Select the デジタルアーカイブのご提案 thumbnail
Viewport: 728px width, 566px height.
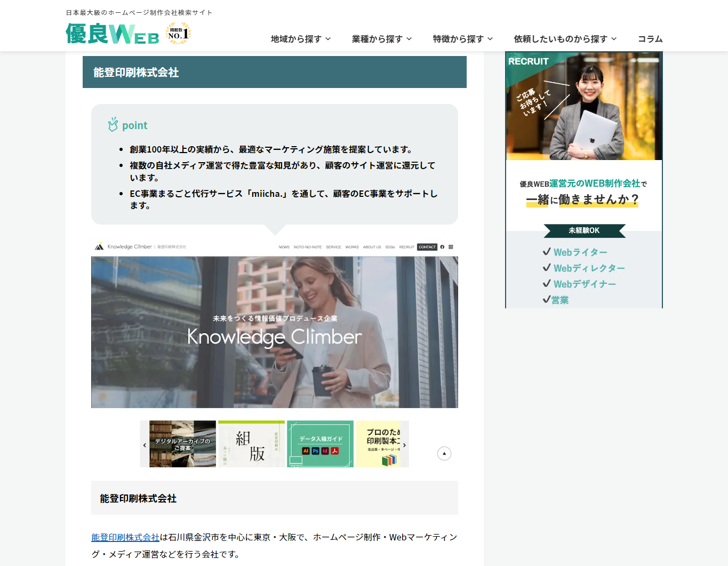183,444
